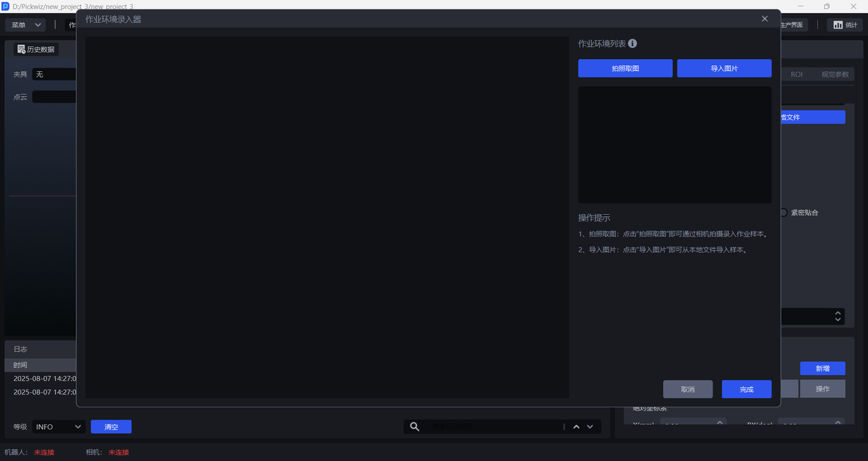The image size is (868, 461).
Task: Click the 统计 statistics chart icon
Action: coord(844,25)
